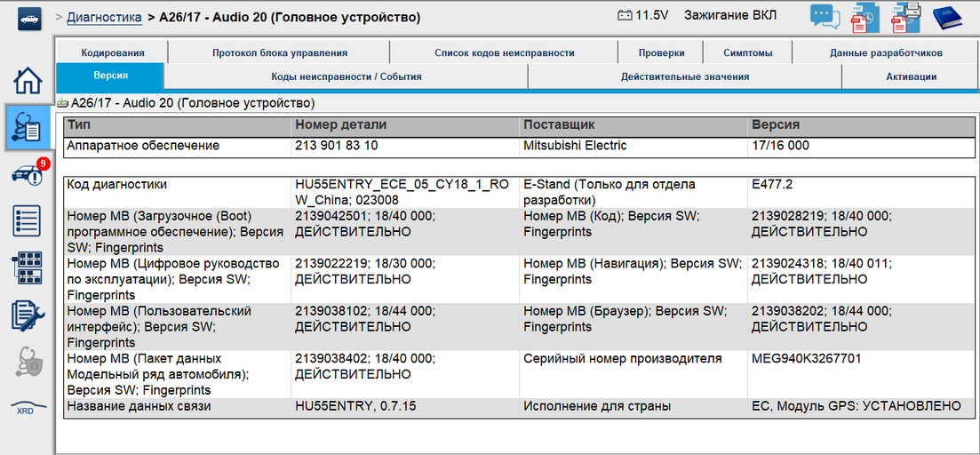Open the Проверки tab
The height and width of the screenshot is (455, 980).
661,53
